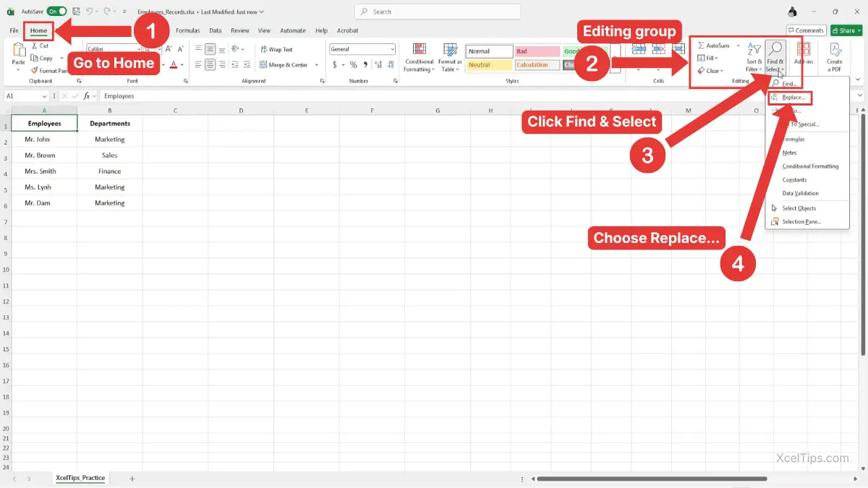
Task: Click the Cut scissors icon
Action: click(x=34, y=46)
